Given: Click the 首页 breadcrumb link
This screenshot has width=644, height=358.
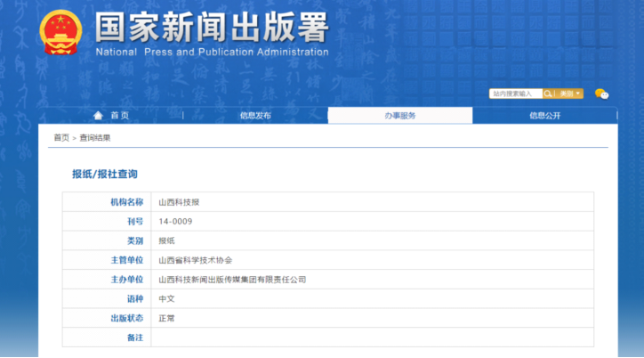Looking at the screenshot, I should click(x=61, y=138).
